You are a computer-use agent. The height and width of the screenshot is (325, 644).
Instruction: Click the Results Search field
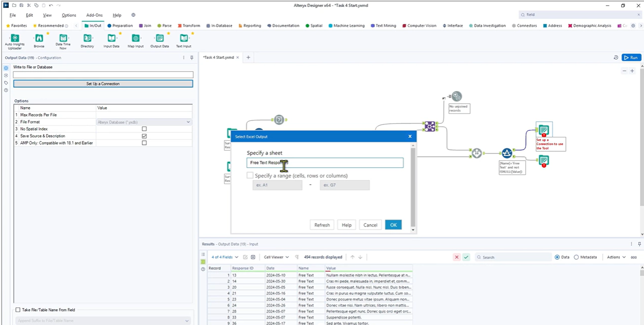(513, 257)
